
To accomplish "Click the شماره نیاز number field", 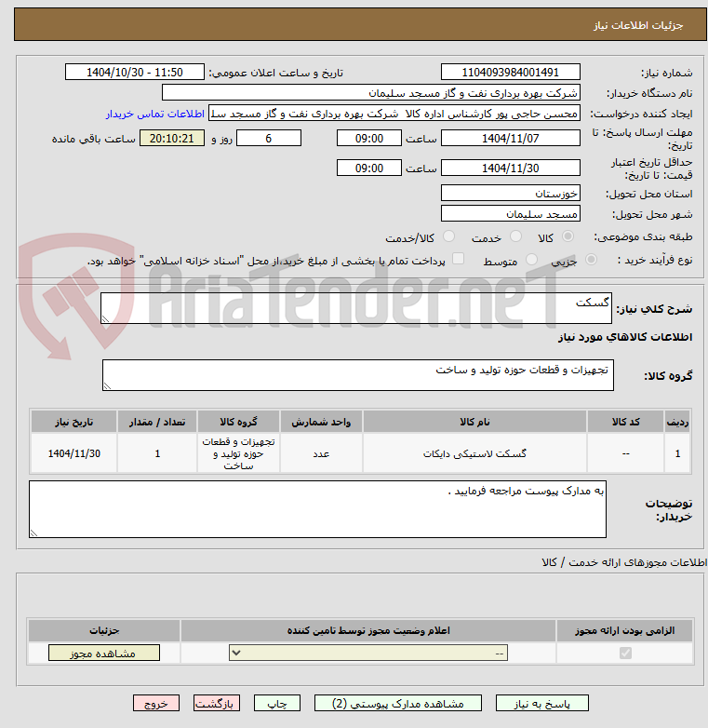I will [x=510, y=73].
